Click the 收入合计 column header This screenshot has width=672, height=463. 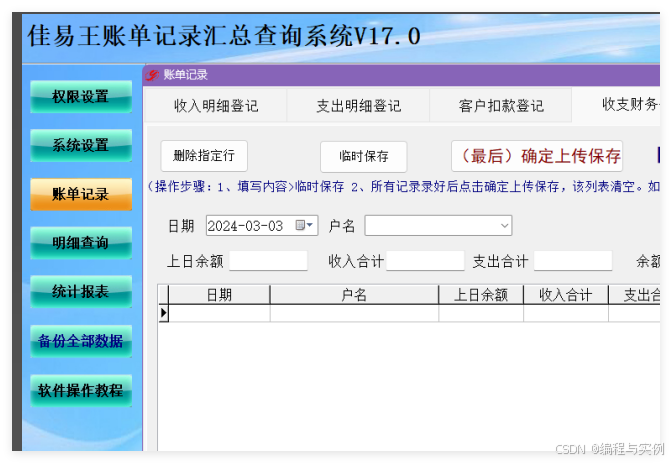pos(566,295)
